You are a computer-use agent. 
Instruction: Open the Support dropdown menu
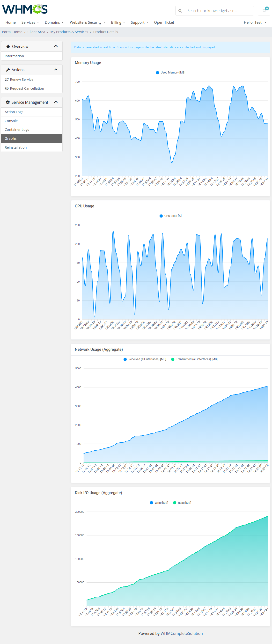click(139, 22)
